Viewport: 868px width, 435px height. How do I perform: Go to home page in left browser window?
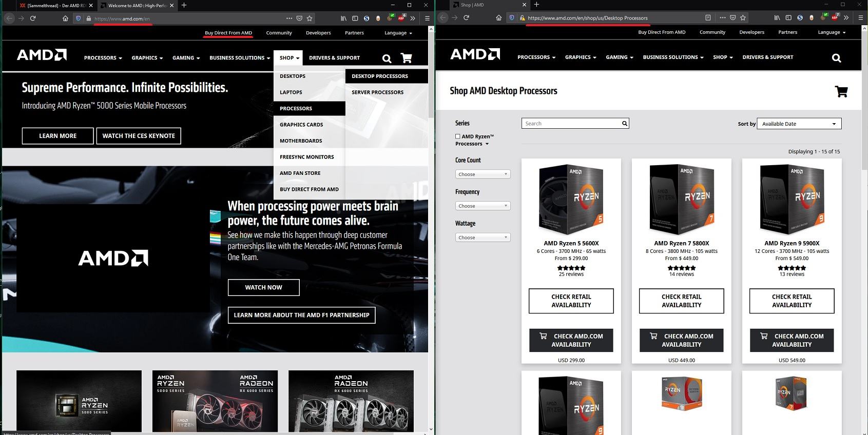65,18
